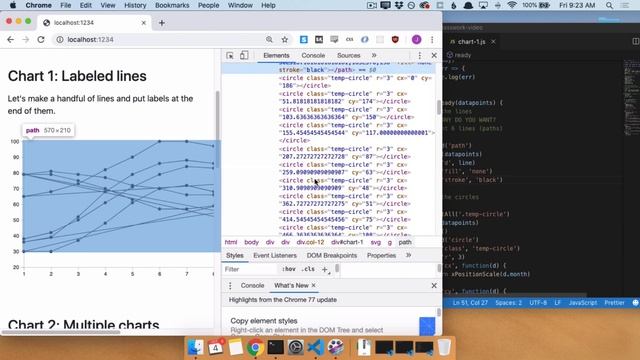Expand more DevTools tabs with double chevron
This screenshot has width=640, height=360.
374,56
